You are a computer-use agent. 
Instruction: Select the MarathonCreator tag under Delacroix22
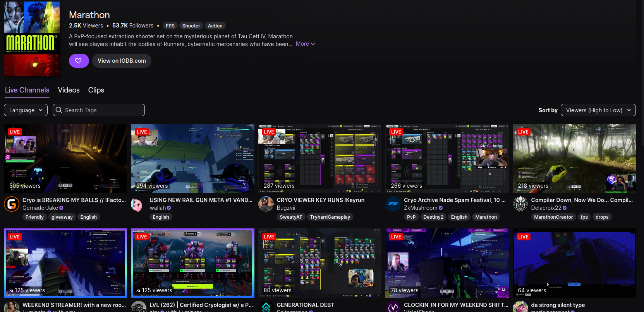pos(553,217)
